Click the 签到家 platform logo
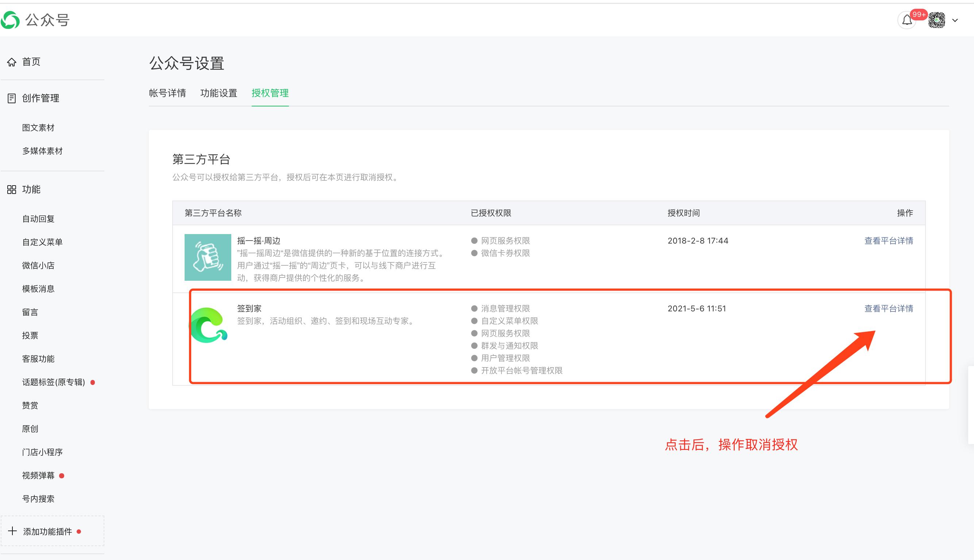The width and height of the screenshot is (974, 560). (208, 325)
